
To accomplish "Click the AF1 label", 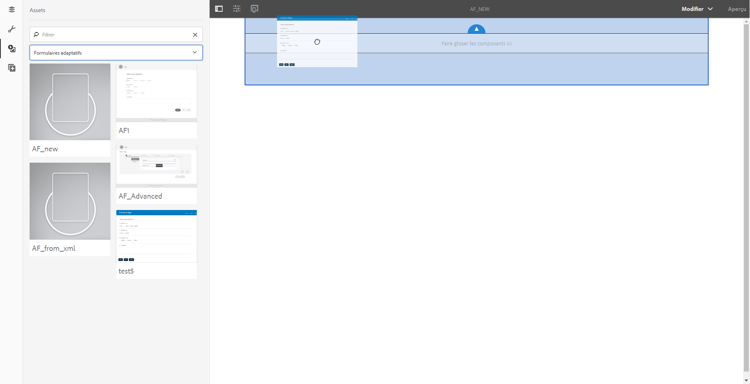I will click(124, 130).
